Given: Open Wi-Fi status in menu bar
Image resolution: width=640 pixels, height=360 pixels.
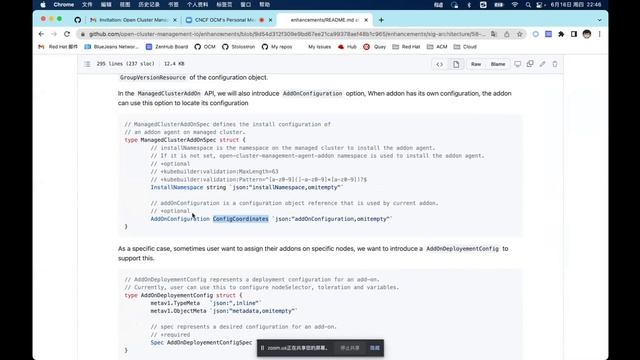Looking at the screenshot, I should point(515,4).
